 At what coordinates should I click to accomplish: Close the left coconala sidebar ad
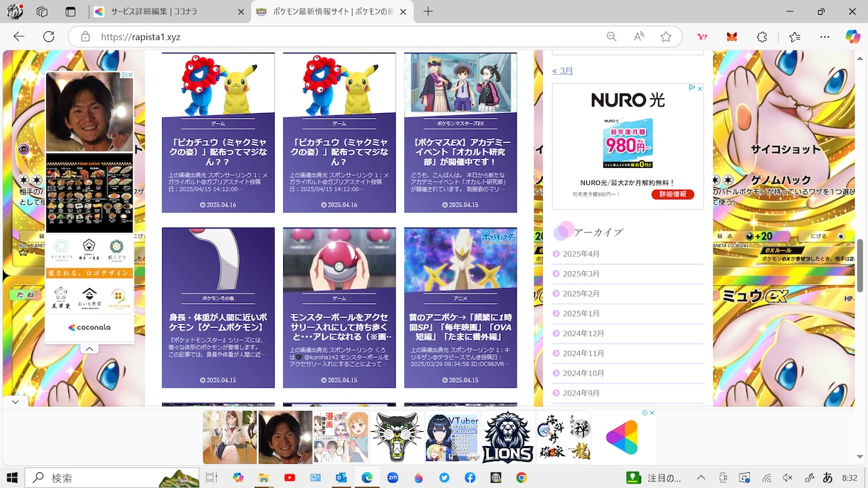(x=129, y=75)
